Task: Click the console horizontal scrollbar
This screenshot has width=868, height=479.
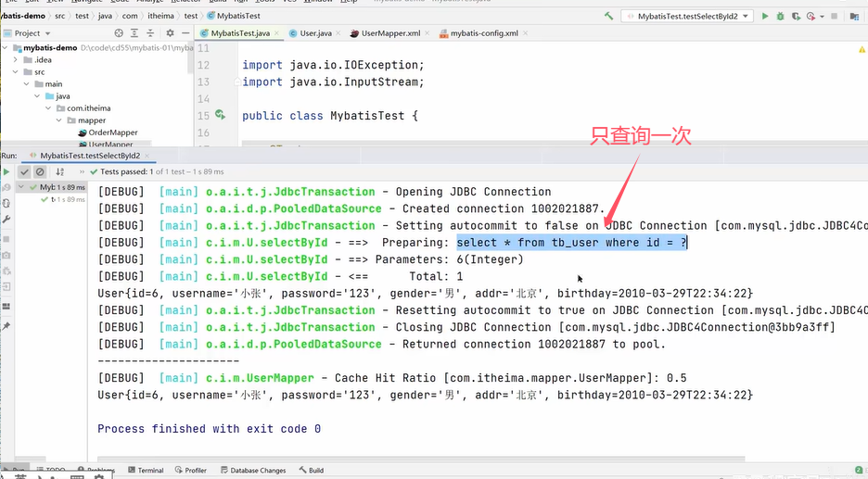Action: coord(421,458)
